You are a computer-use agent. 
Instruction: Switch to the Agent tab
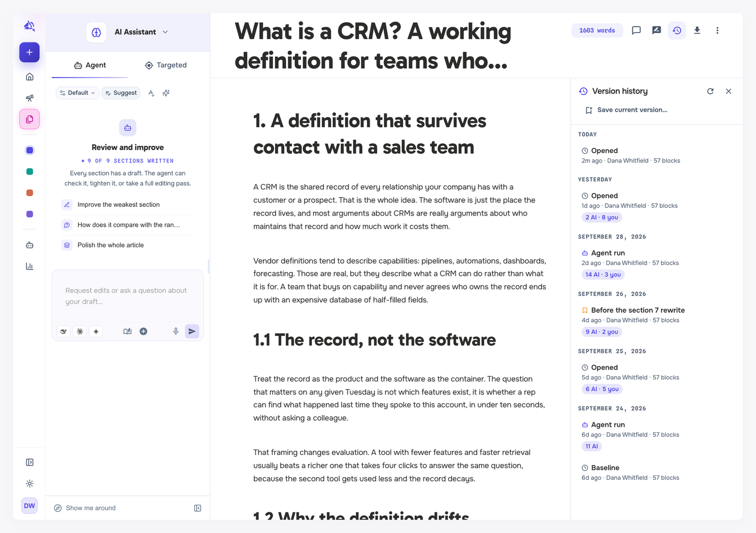coord(90,65)
